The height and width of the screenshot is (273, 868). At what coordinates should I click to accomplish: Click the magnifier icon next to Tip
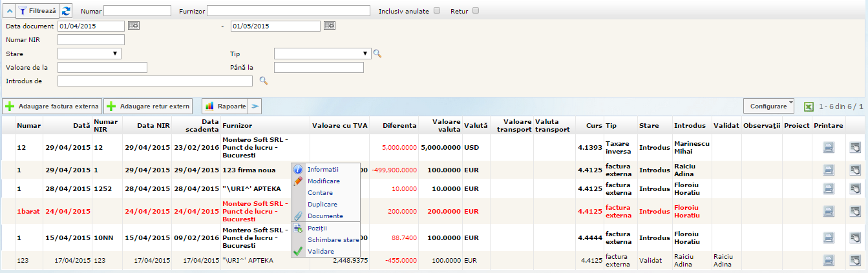pyautogui.click(x=377, y=54)
